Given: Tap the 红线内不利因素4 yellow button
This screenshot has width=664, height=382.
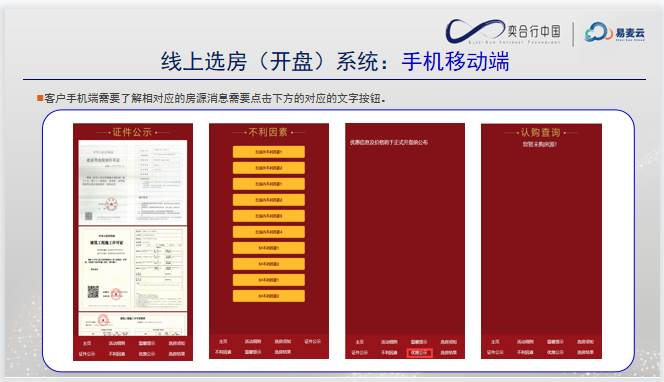Looking at the screenshot, I should [268, 232].
